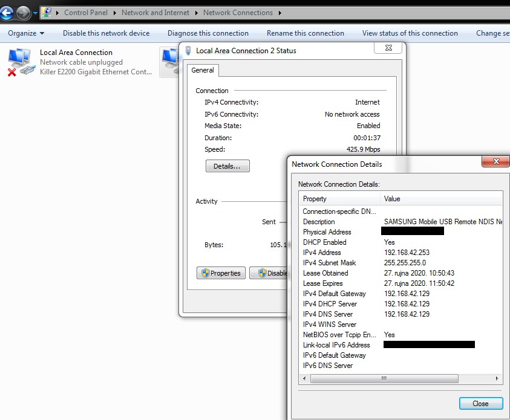Select the IPv4 DNS Server row
Screen dimensions: 510x420
(x=400, y=314)
